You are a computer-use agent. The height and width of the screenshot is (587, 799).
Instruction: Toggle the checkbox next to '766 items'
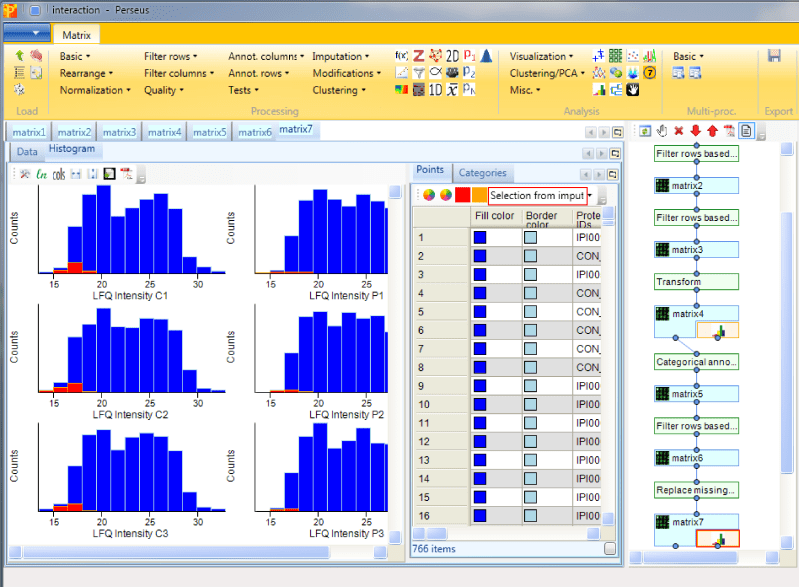[609, 549]
